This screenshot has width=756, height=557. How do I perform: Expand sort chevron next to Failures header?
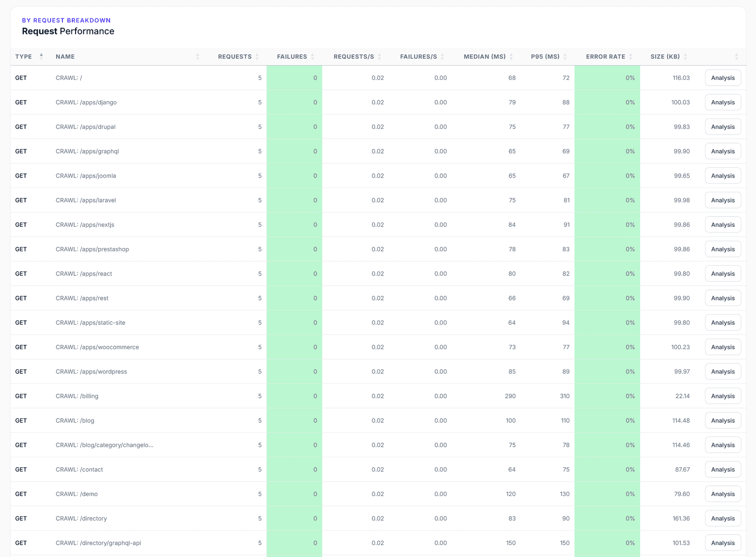coord(313,56)
